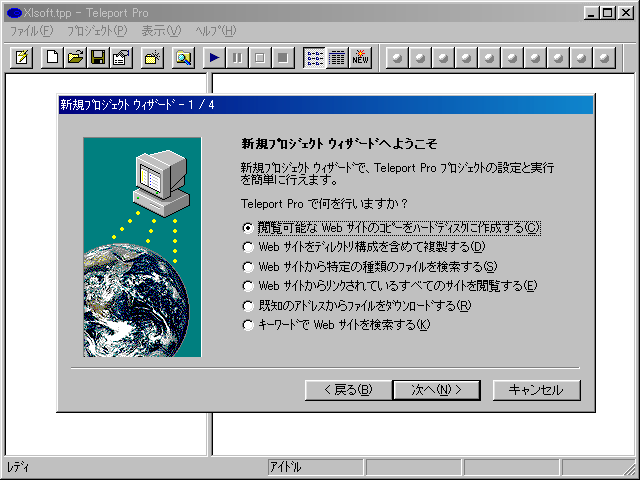Open the ヘルプ(H) menu
Viewport: 640px width, 480px height.
[x=216, y=31]
